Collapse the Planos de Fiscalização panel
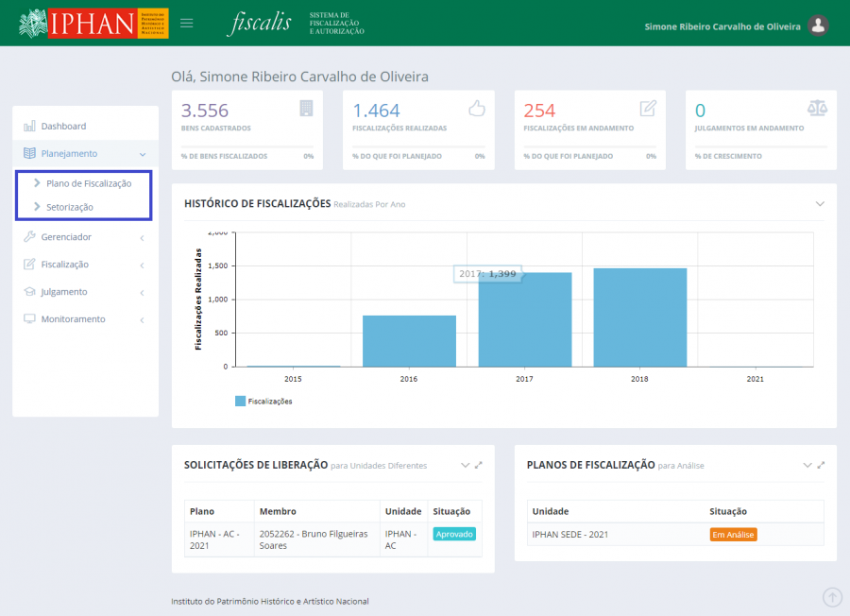The image size is (850, 616). pos(807,465)
